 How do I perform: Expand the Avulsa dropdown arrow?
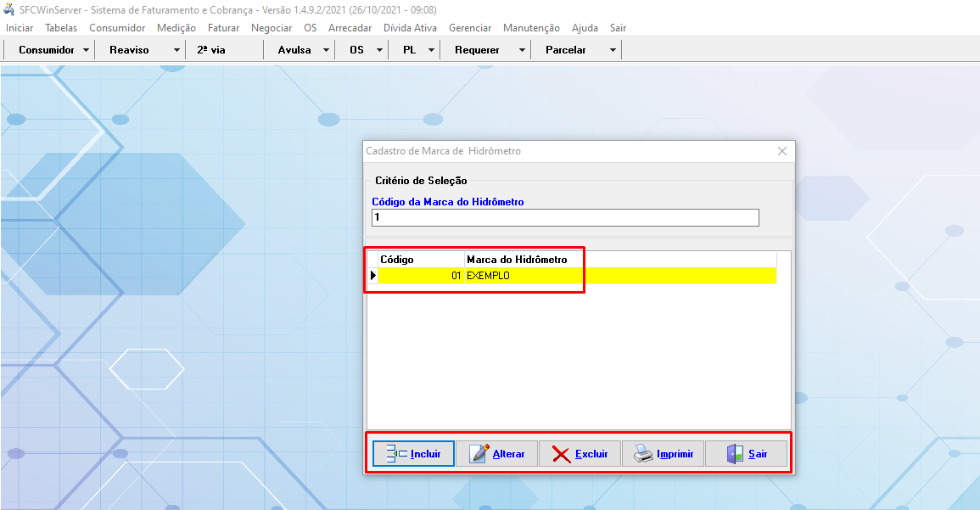(326, 50)
